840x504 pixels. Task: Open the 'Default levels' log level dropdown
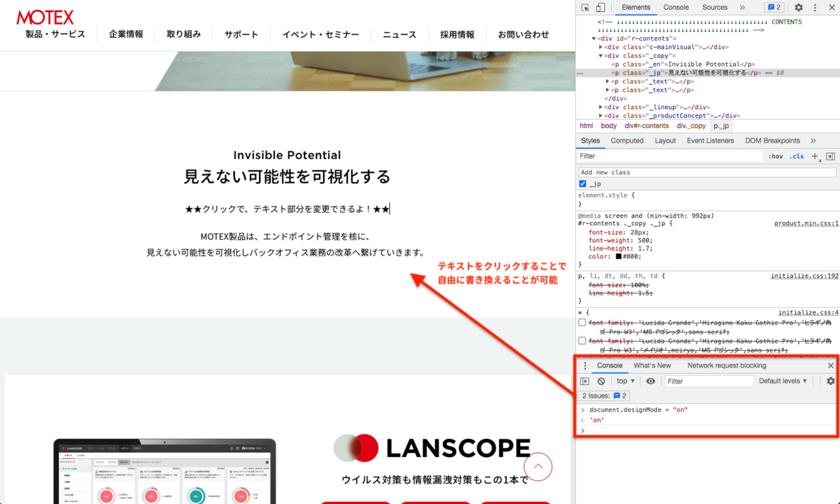[783, 381]
